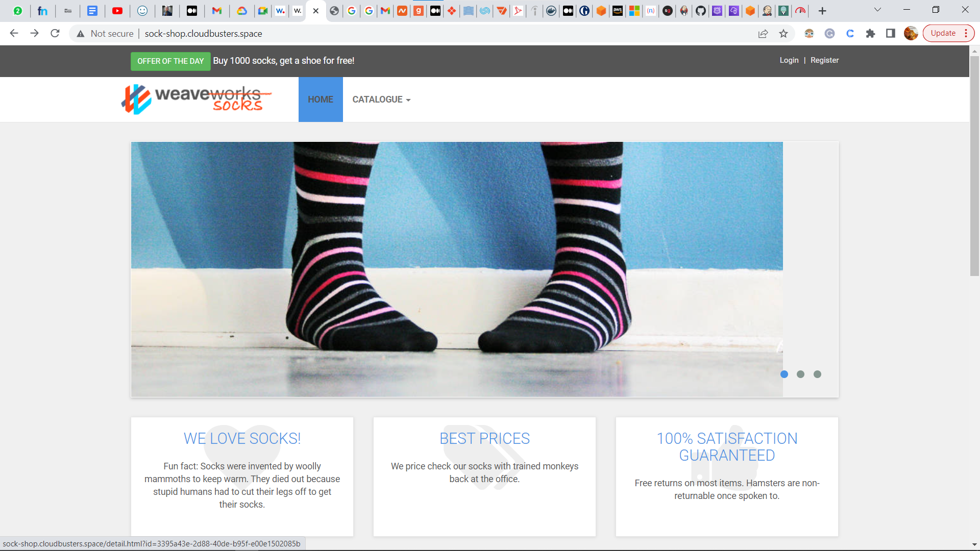
Task: Select the HOME menu item
Action: (x=321, y=99)
